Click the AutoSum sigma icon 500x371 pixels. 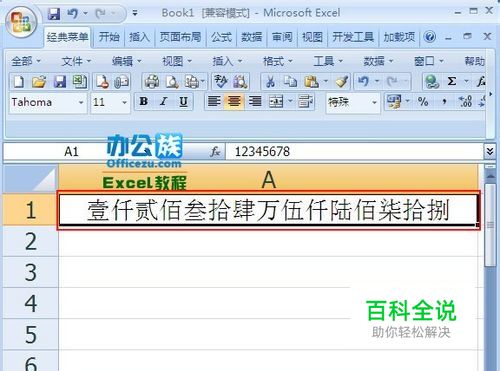click(452, 82)
